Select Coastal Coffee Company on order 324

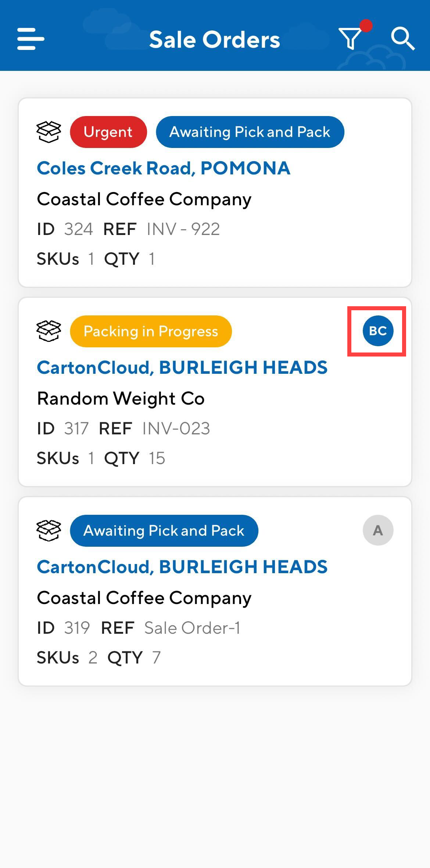(144, 199)
